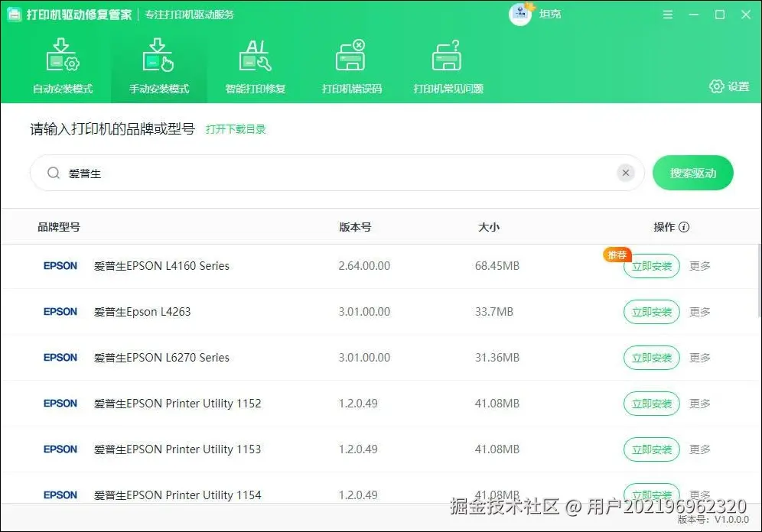This screenshot has height=532, width=762.
Task: Install the Epson L4263 driver
Action: [651, 312]
